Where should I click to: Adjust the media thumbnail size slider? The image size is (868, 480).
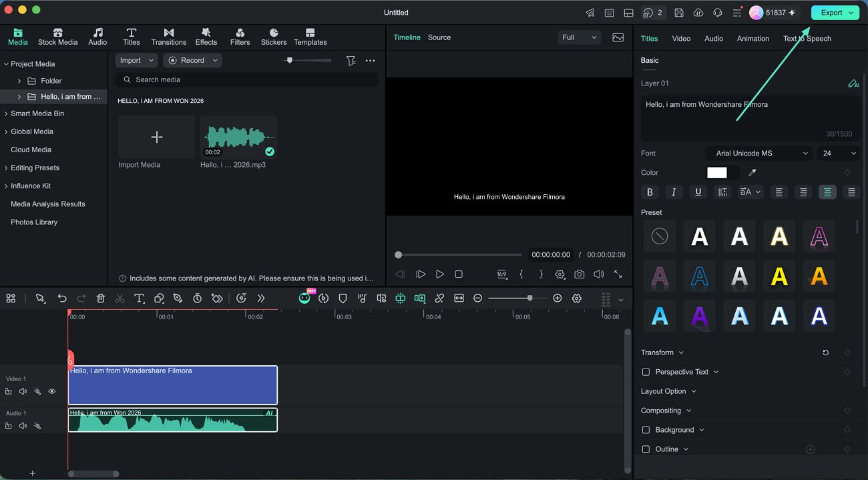(x=289, y=60)
